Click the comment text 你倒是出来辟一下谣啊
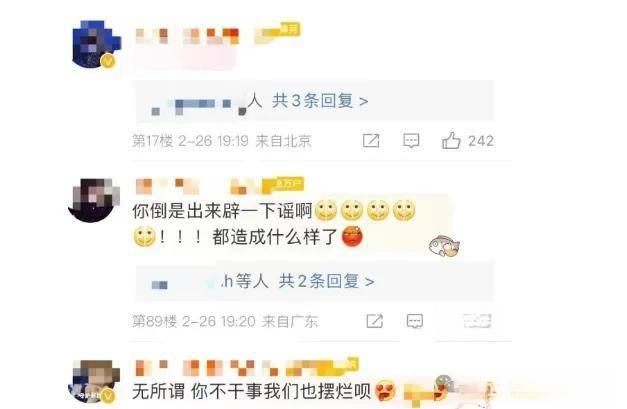 coord(222,211)
